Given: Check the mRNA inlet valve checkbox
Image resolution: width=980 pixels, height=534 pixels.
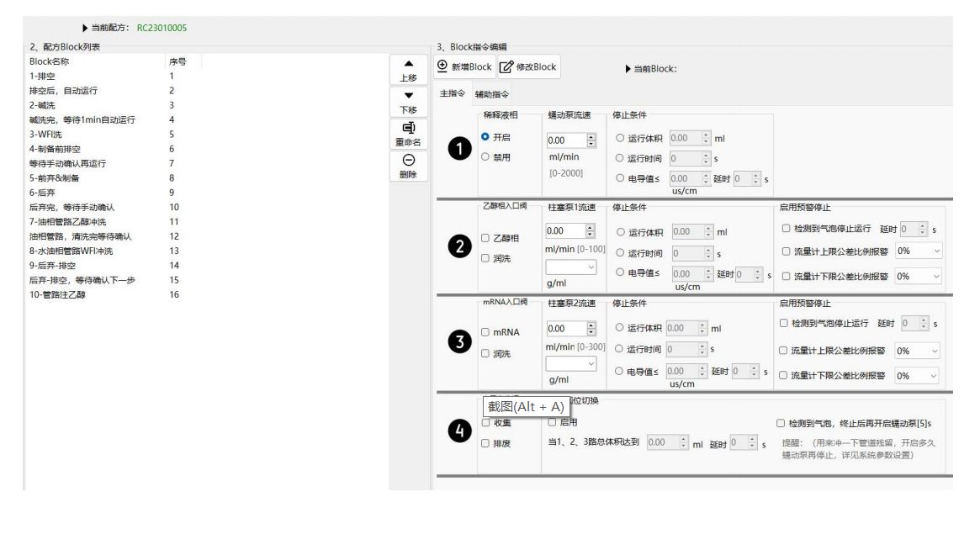Looking at the screenshot, I should pyautogui.click(x=485, y=333).
